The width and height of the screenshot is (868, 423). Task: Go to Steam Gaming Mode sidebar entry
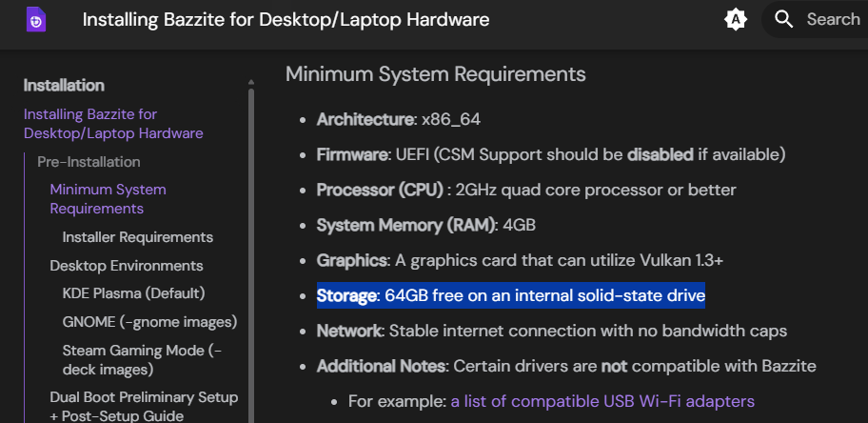[143, 359]
